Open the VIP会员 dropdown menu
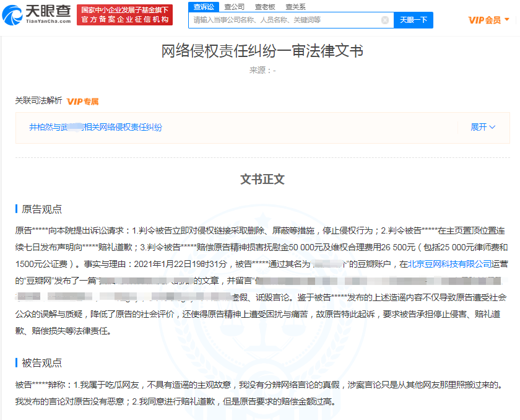Screen dimensions: 520x420 click(488, 20)
